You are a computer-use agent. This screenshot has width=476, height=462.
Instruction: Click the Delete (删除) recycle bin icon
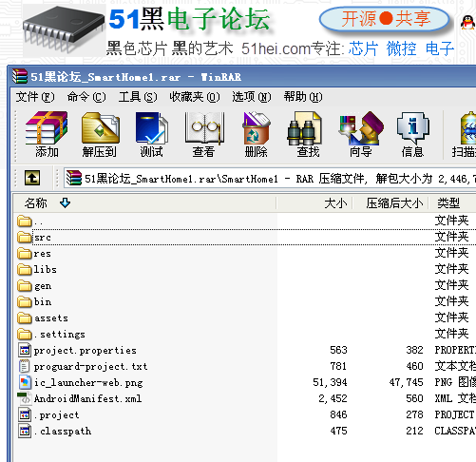coord(257,128)
